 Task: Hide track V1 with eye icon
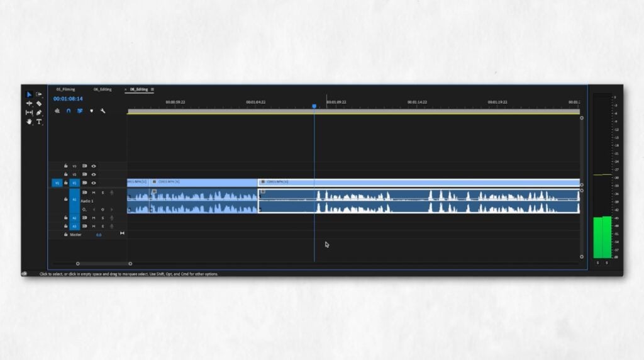click(x=94, y=183)
